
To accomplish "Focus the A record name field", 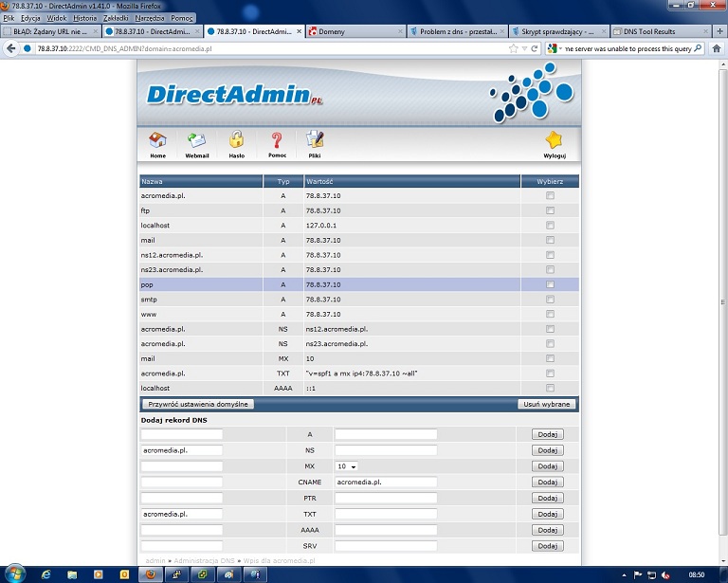I will click(x=182, y=434).
